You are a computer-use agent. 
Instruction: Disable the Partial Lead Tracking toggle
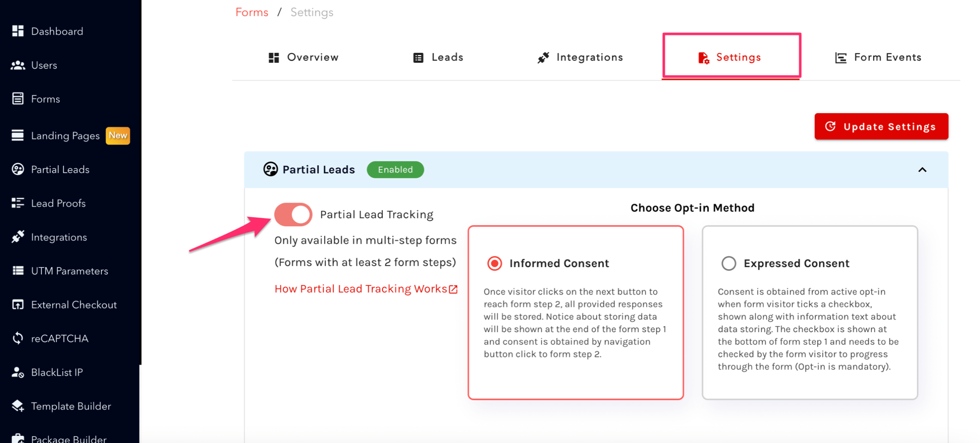click(293, 214)
